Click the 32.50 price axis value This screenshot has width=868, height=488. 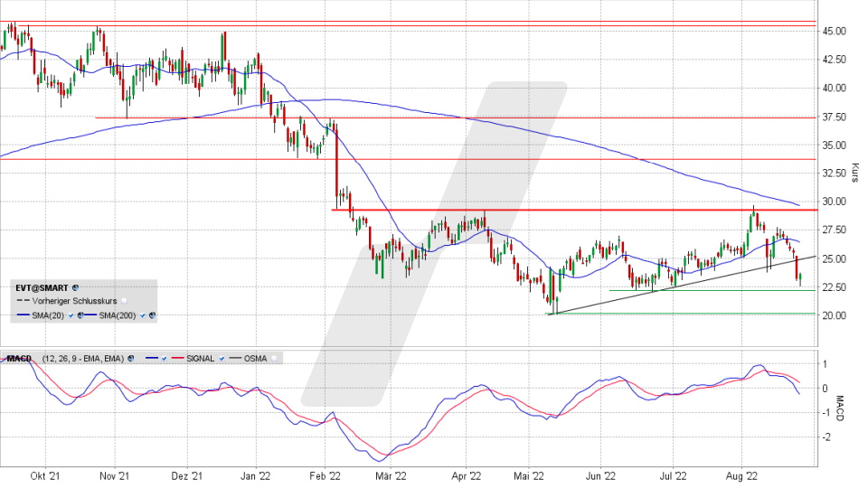point(835,174)
